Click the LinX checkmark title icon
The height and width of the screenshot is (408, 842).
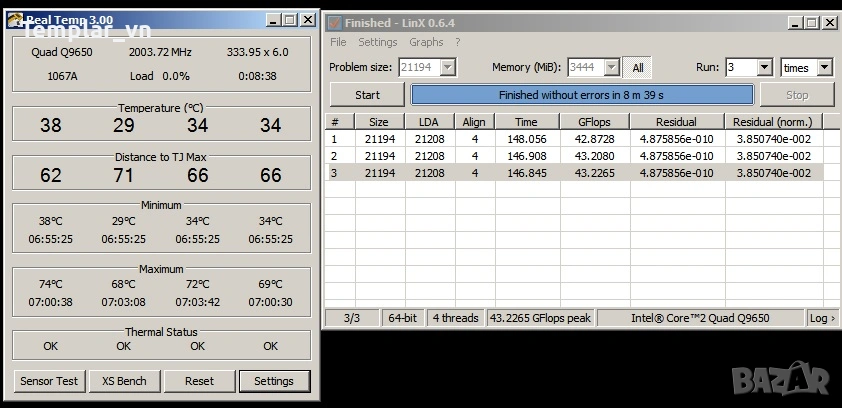(x=335, y=23)
